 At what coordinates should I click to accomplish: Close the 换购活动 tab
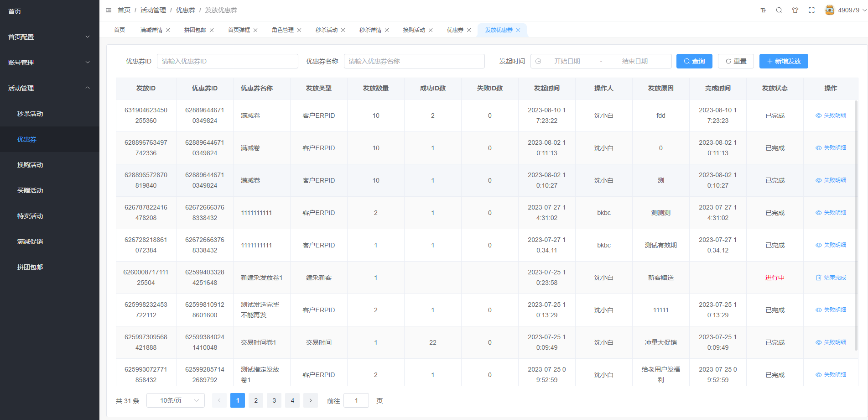tap(431, 30)
